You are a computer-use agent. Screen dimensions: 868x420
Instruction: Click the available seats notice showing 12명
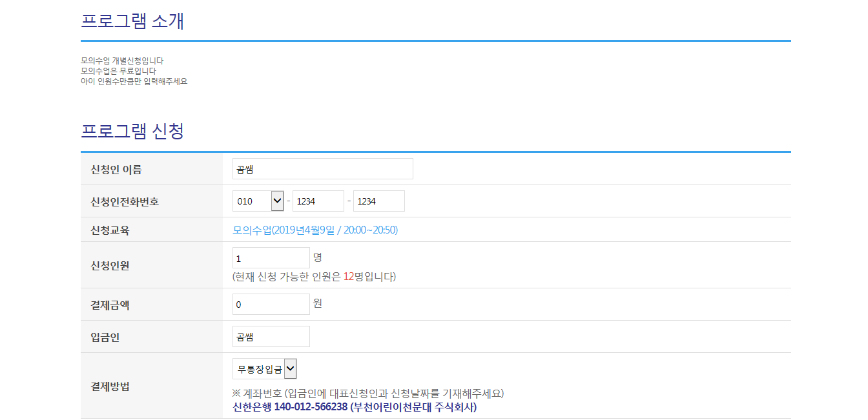(x=314, y=277)
